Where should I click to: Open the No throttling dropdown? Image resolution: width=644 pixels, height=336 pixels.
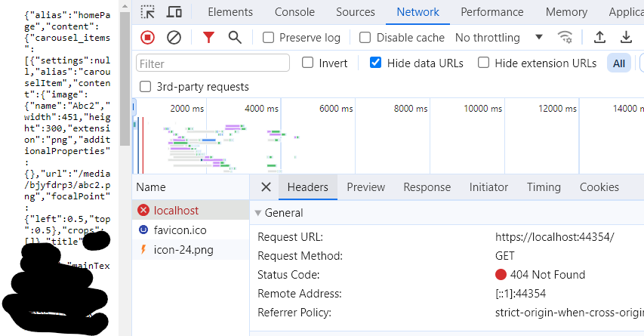[x=499, y=38]
